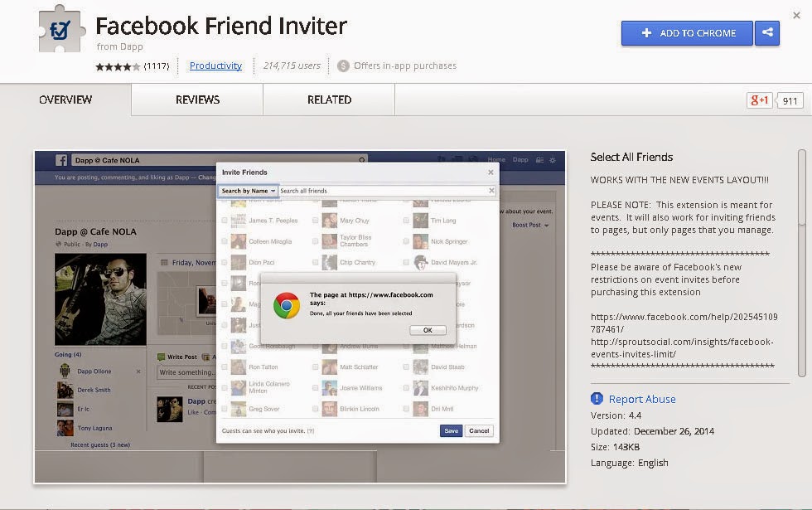
Task: Click the in-app purchases dollar icon
Action: [x=343, y=66]
